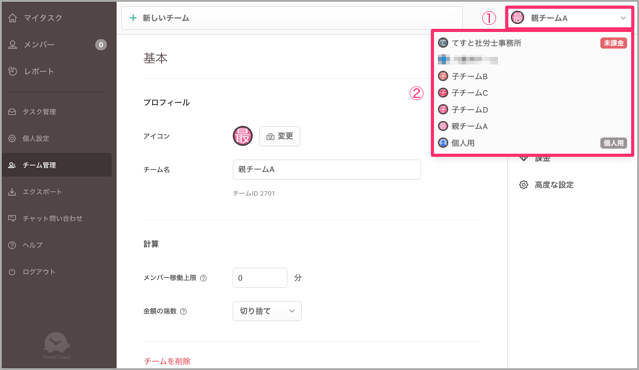Click the plus icon in 新しいチーム

(133, 18)
